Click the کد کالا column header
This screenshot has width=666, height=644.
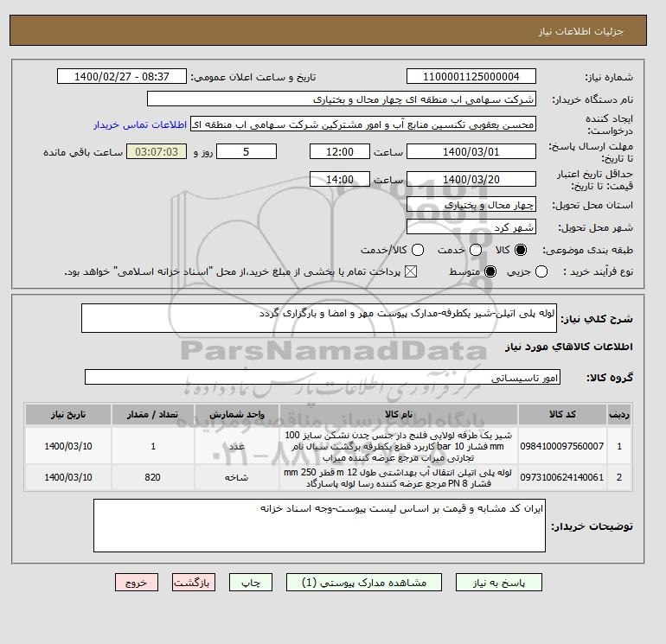tap(562, 414)
